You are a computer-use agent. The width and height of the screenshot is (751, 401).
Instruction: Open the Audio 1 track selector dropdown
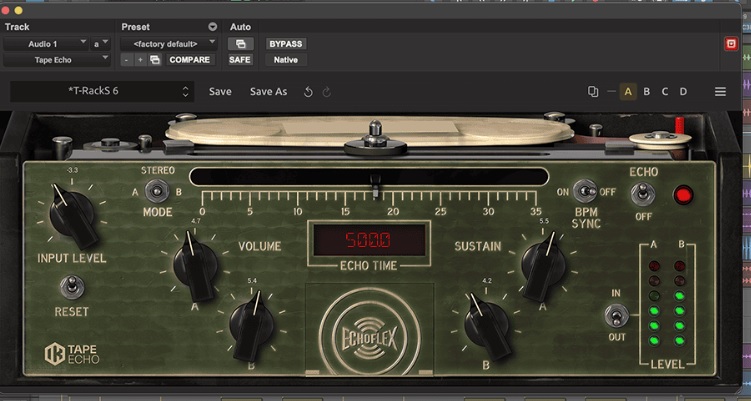46,44
